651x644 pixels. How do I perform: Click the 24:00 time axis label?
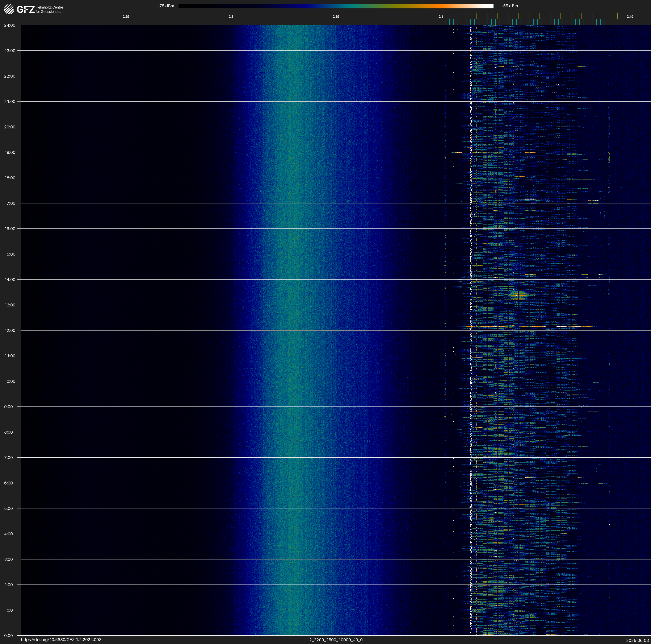[10, 25]
